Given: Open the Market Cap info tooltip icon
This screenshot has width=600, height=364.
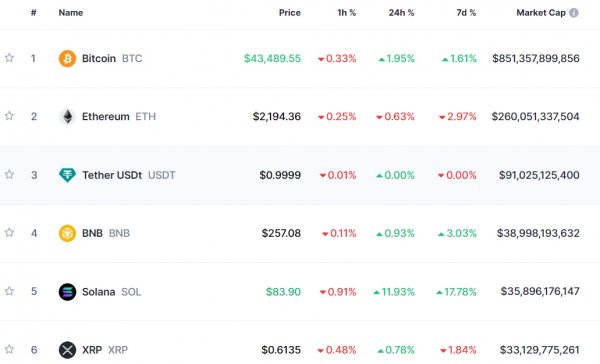Looking at the screenshot, I should pos(574,13).
